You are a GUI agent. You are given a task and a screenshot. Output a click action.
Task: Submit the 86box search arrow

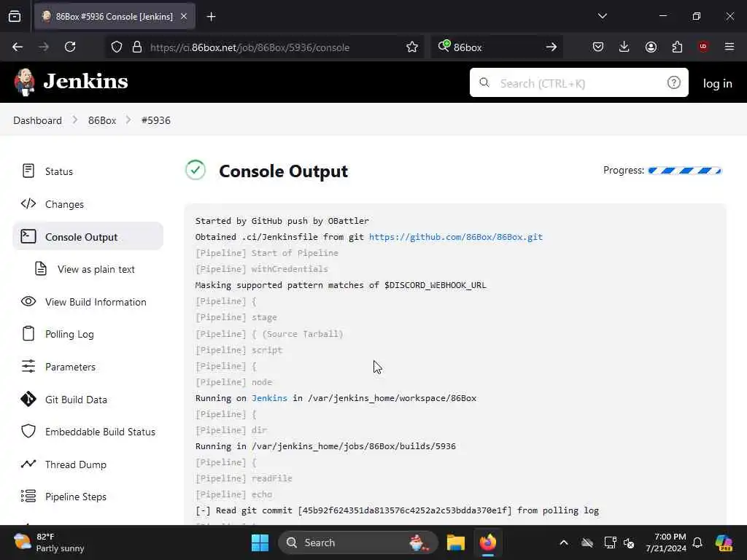coord(551,47)
